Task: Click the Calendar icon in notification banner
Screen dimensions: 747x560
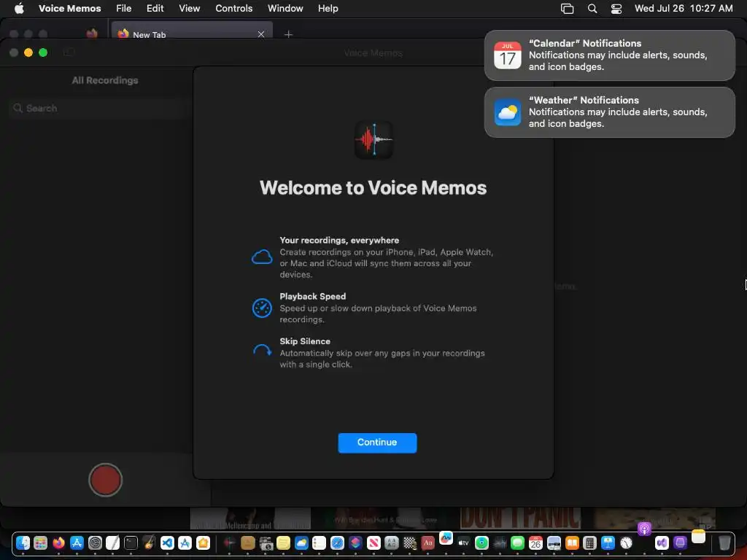Action: pyautogui.click(x=508, y=55)
